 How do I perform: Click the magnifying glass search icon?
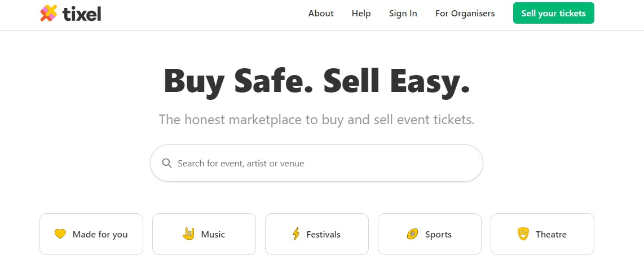[166, 163]
